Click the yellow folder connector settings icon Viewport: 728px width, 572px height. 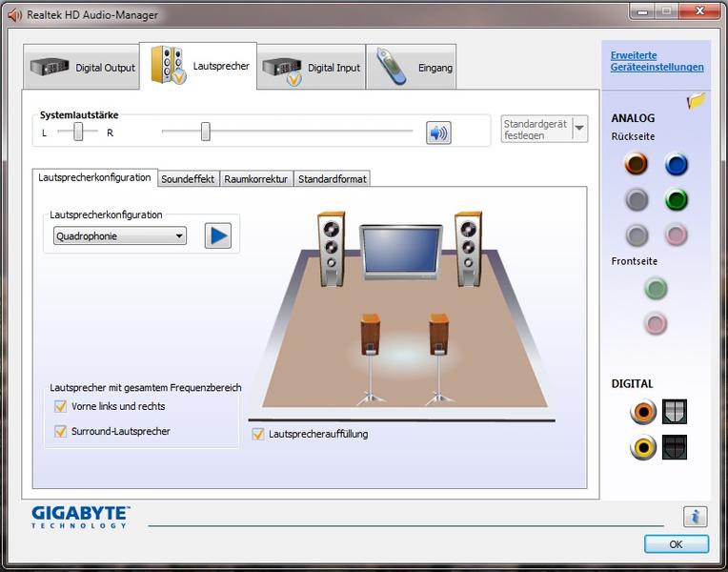coord(696,100)
